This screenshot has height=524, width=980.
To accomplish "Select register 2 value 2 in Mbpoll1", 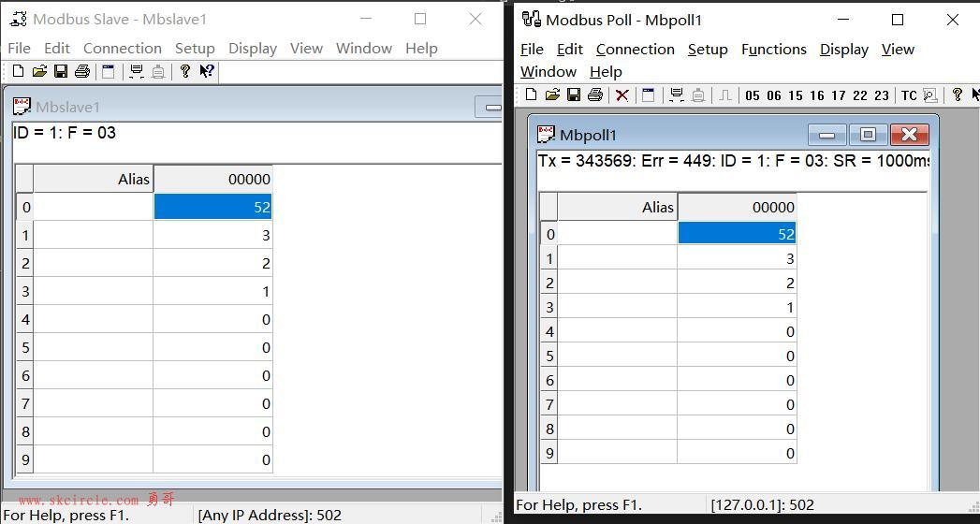I will click(737, 283).
